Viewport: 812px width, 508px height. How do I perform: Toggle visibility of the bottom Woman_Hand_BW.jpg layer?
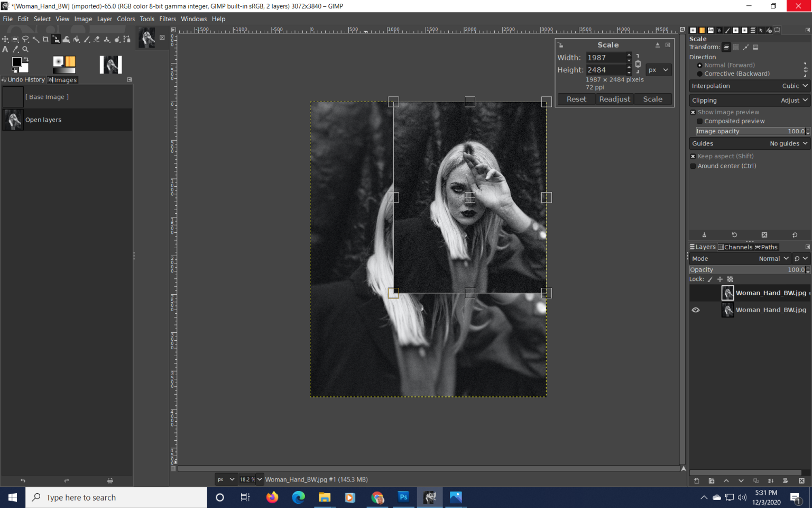(x=696, y=310)
